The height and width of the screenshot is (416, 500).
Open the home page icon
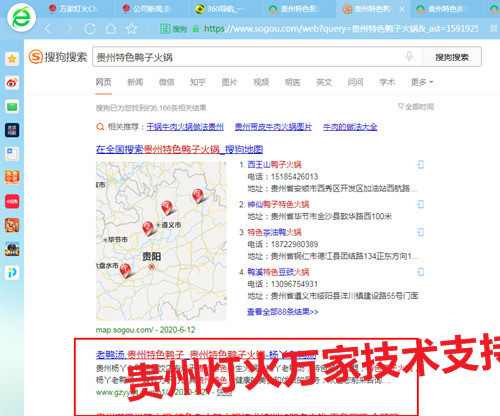click(111, 29)
